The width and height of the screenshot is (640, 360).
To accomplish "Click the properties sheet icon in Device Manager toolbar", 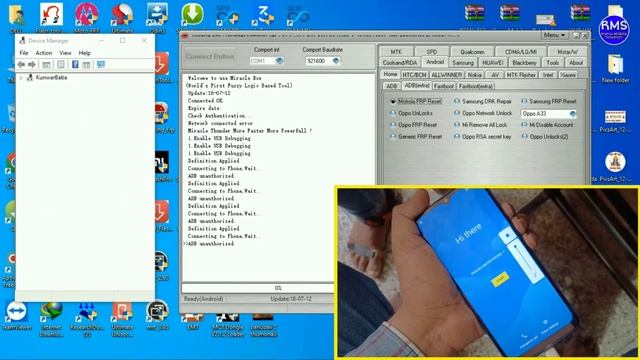I will 61,64.
